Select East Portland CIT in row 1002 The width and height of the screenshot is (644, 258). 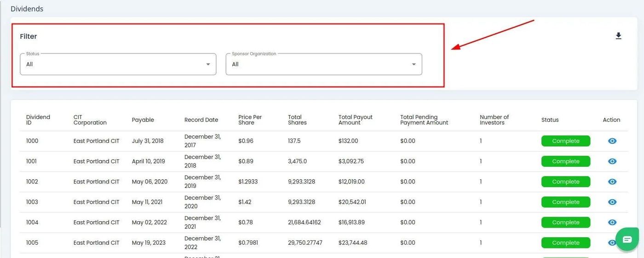tap(96, 182)
